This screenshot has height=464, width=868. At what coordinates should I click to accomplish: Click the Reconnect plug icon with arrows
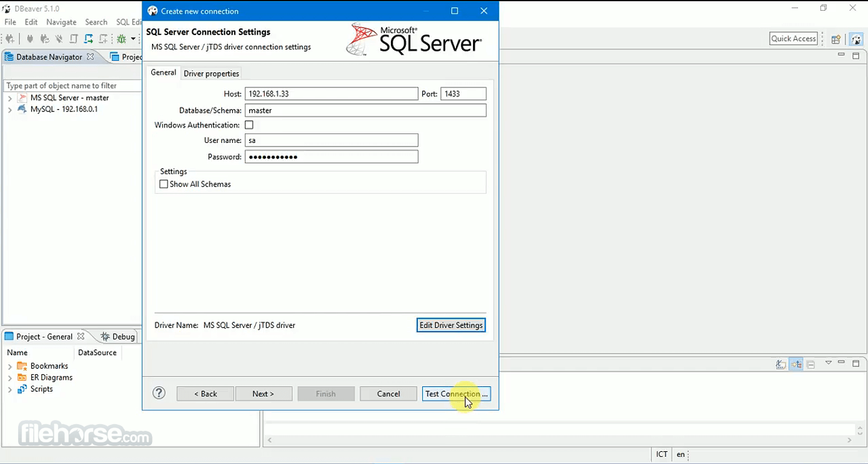click(45, 39)
